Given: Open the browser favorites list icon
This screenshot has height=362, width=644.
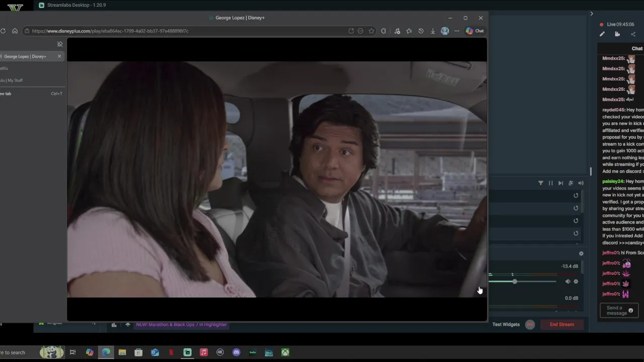Looking at the screenshot, I should point(409,31).
